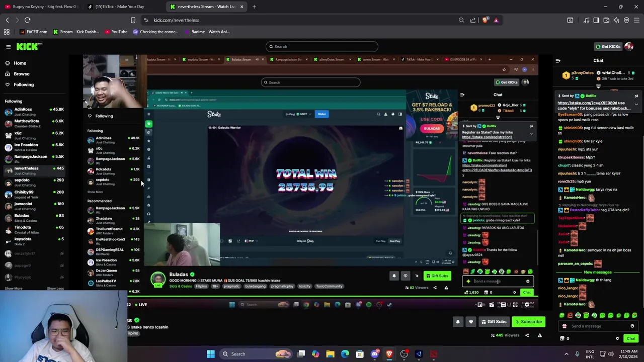Open Leo AI sparkle icon
644x362 pixels.
[616, 20]
